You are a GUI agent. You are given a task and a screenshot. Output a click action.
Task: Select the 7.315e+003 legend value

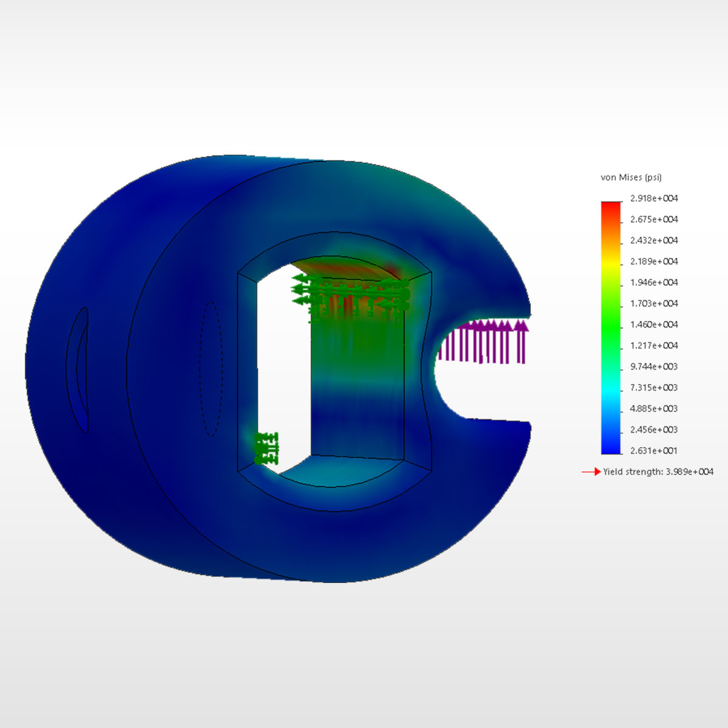point(654,388)
